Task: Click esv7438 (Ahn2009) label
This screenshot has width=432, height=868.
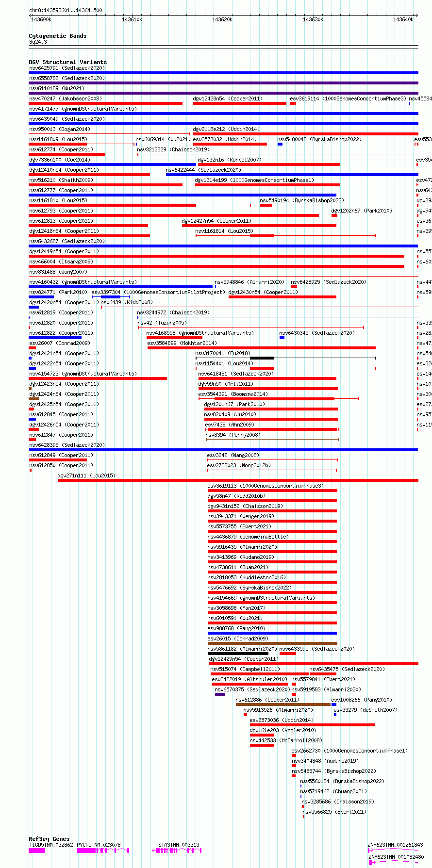Action: tap(230, 425)
